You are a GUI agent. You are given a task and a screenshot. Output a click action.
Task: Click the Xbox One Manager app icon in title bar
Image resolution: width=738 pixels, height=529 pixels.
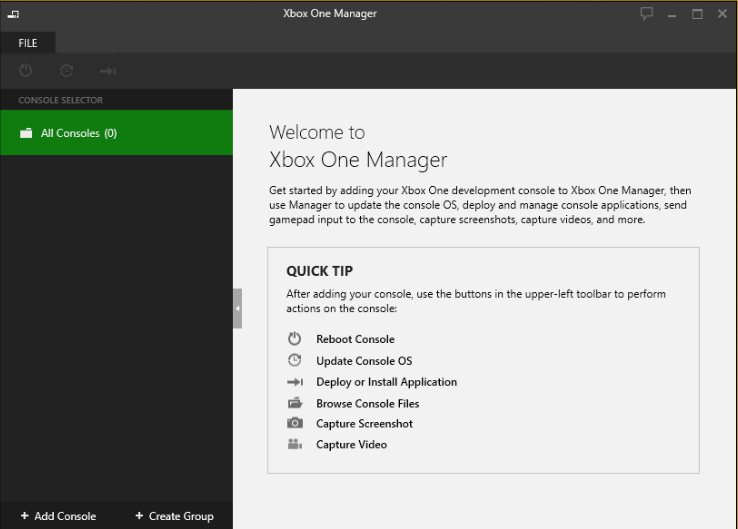click(x=13, y=15)
